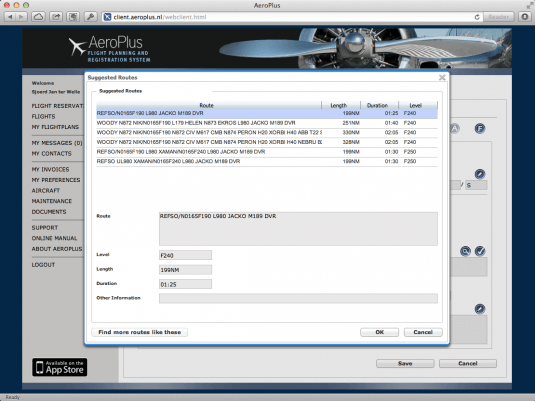Click the Share icon in browser toolbar
Image resolution: width=535 pixels, height=401 pixels.
[56, 17]
